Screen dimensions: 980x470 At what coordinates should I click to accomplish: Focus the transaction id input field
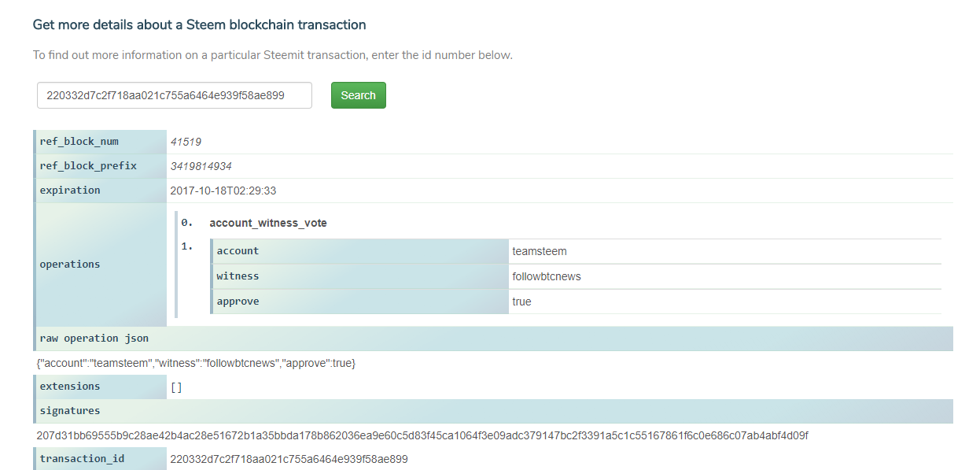coord(174,95)
